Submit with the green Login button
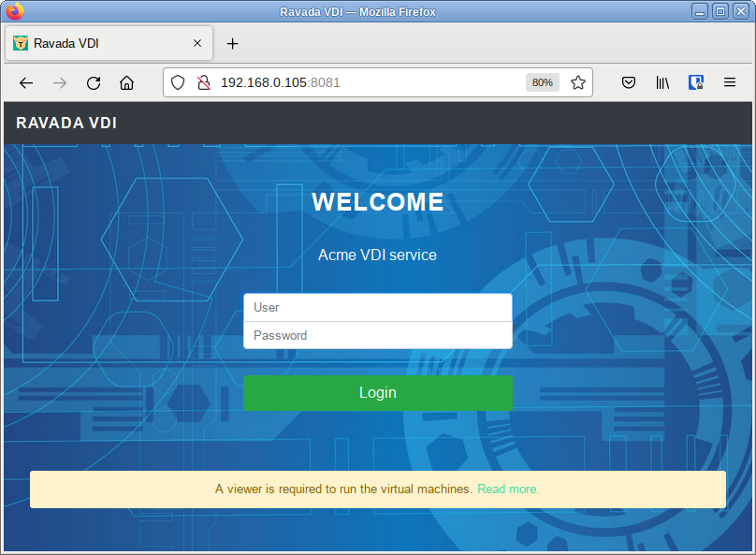This screenshot has width=756, height=555. [378, 393]
